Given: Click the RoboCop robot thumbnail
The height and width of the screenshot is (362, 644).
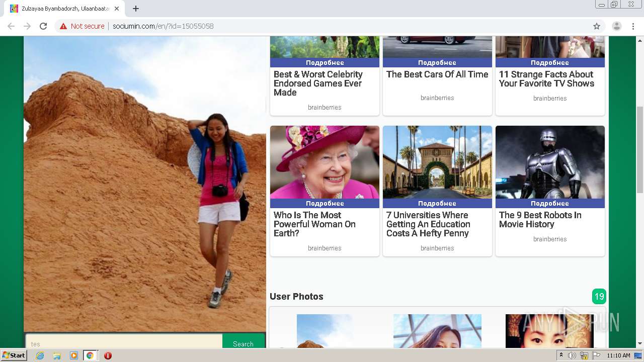Looking at the screenshot, I should click(550, 162).
